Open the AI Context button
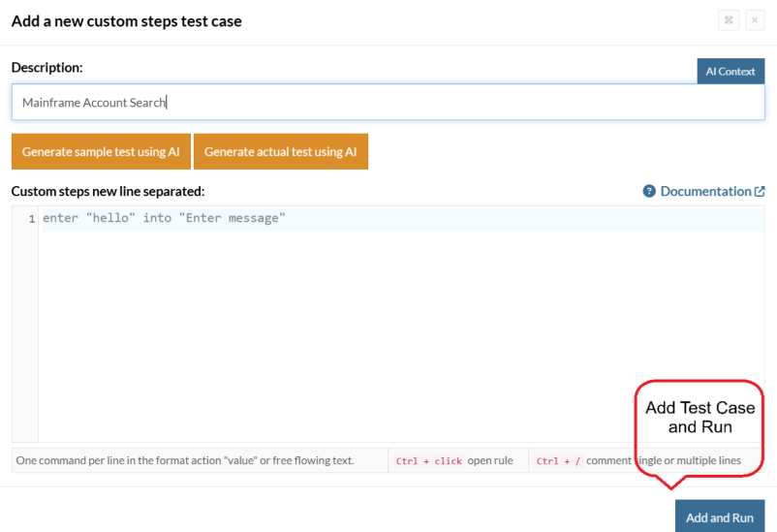 click(730, 72)
